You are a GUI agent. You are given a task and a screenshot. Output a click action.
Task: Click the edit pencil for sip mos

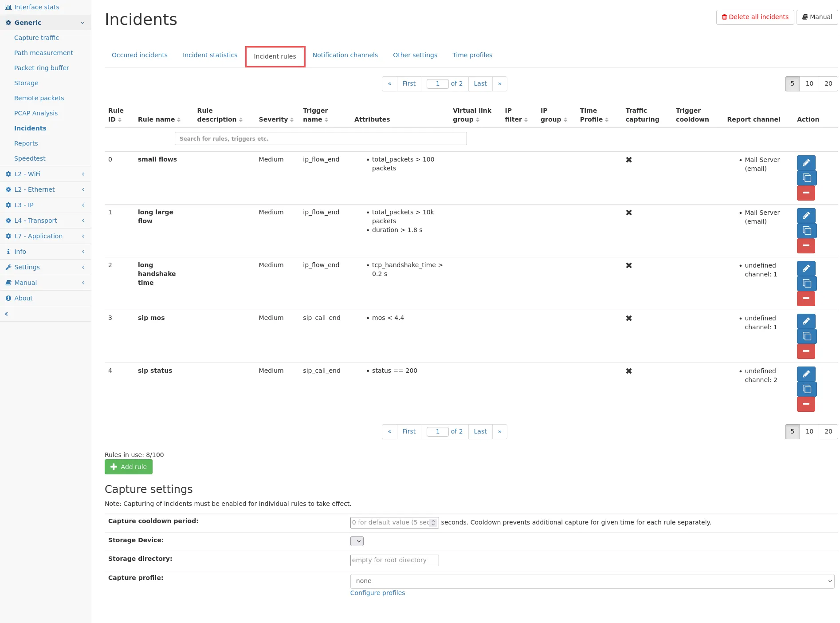pos(806,321)
